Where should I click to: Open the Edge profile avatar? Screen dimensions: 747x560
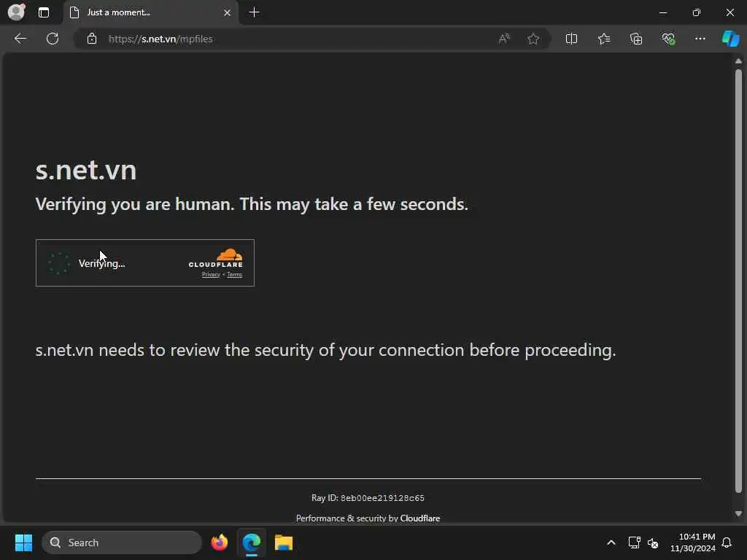tap(16, 12)
